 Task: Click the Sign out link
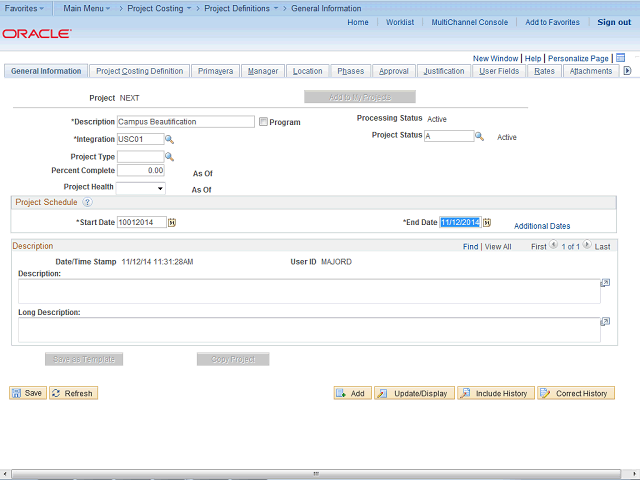point(614,22)
